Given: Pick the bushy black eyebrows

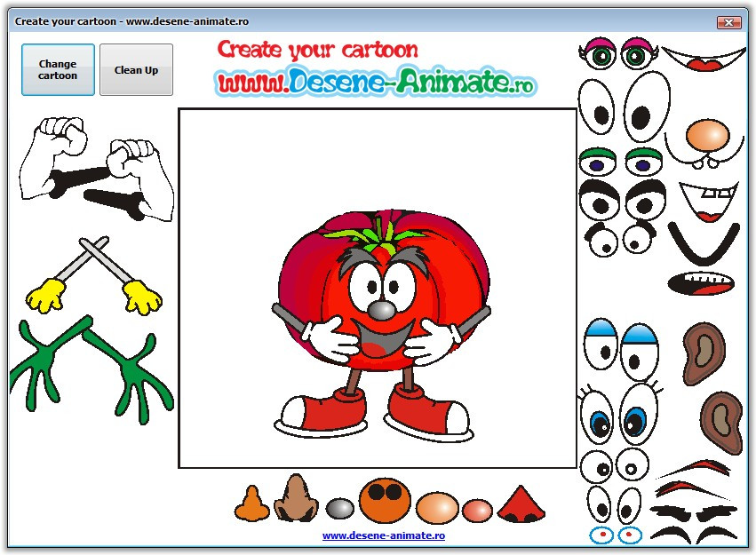Looking at the screenshot, I should (693, 512).
